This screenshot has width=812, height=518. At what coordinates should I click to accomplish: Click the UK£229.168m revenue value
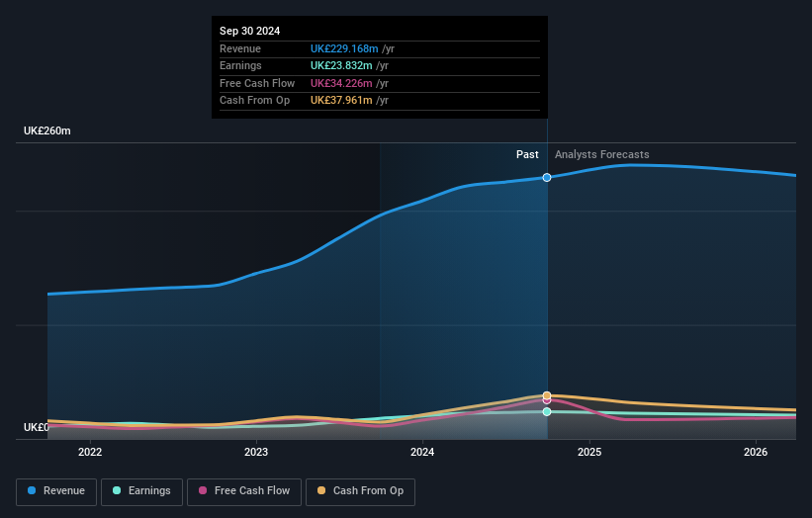pyautogui.click(x=344, y=48)
